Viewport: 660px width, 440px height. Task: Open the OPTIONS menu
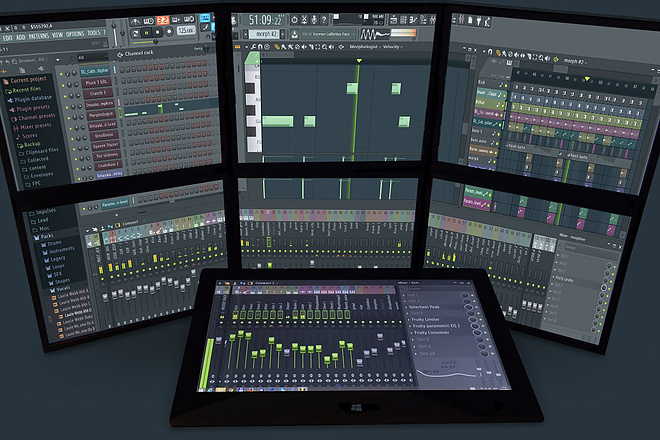tap(75, 35)
